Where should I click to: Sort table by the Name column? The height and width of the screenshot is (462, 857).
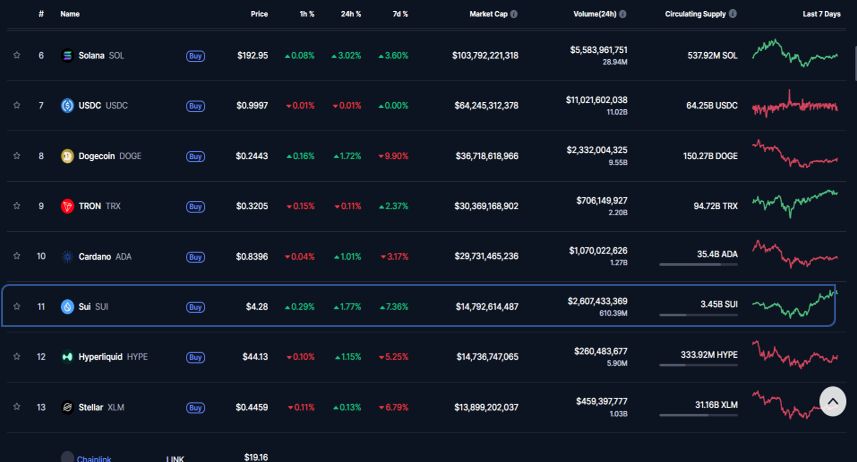[70, 14]
